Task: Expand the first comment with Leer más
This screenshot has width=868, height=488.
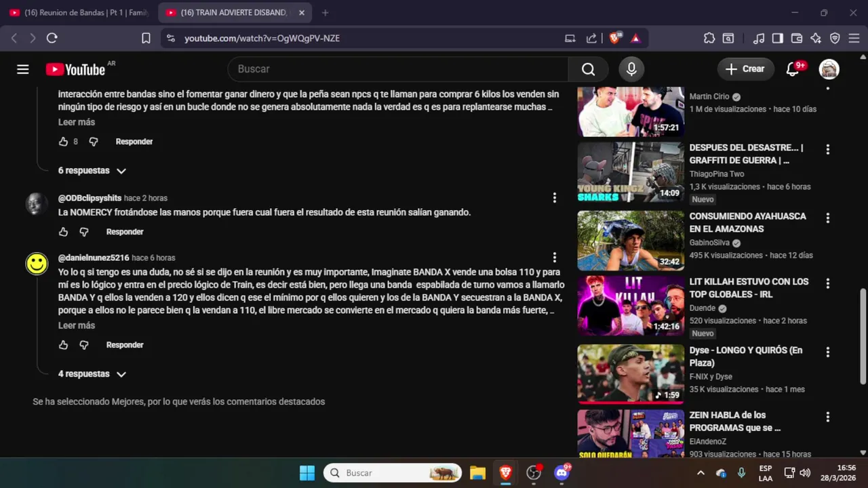Action: click(x=77, y=122)
